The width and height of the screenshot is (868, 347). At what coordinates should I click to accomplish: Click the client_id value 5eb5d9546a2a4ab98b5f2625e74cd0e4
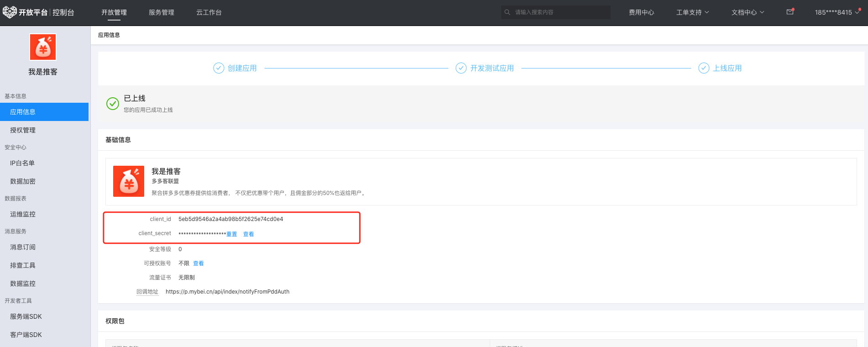[x=231, y=219]
